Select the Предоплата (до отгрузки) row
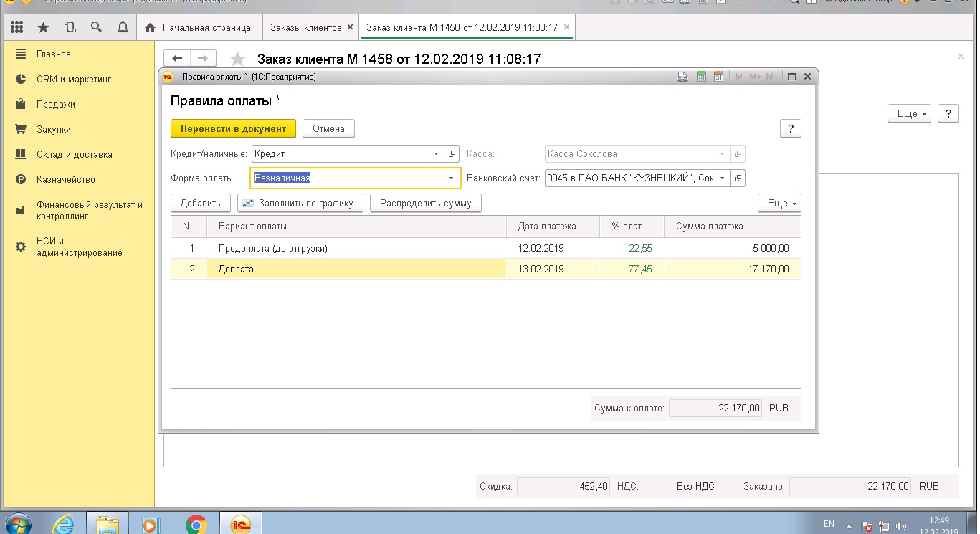This screenshot has height=534, width=980. 272,249
